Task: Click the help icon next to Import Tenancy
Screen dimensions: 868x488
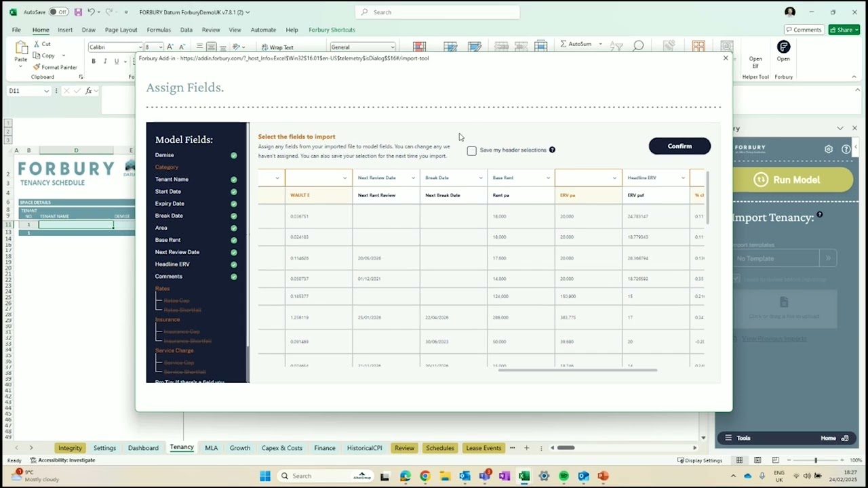Action: tap(820, 215)
